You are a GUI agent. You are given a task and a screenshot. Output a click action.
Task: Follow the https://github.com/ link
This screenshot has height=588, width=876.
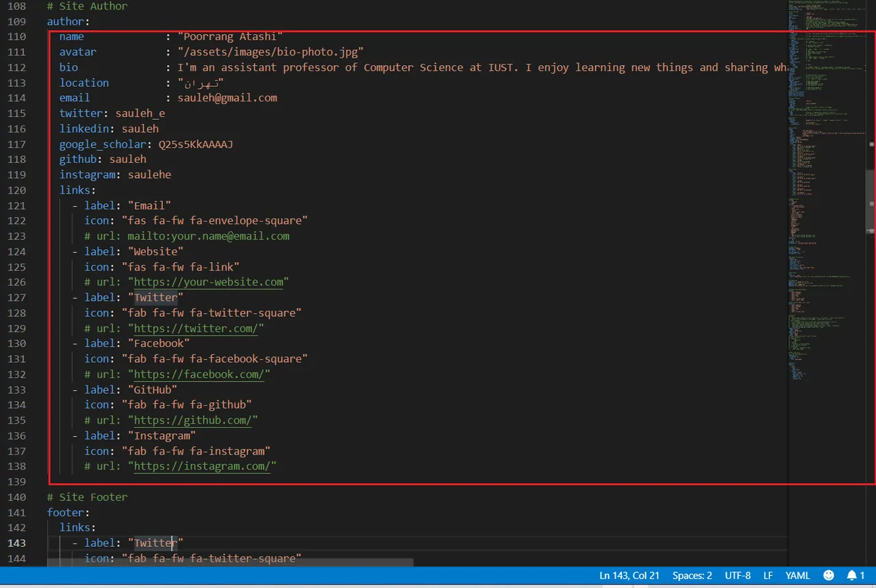(x=192, y=420)
